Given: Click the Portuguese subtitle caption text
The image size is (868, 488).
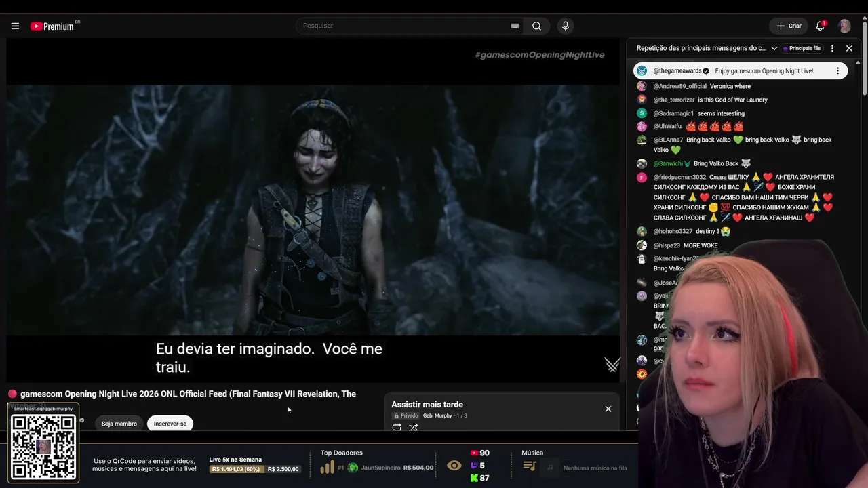Looking at the screenshot, I should pos(269,358).
